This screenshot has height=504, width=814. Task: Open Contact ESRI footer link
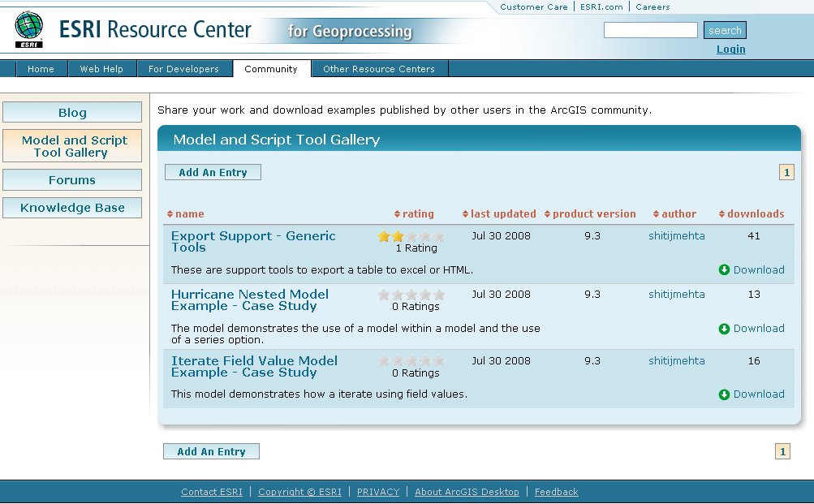tap(212, 492)
